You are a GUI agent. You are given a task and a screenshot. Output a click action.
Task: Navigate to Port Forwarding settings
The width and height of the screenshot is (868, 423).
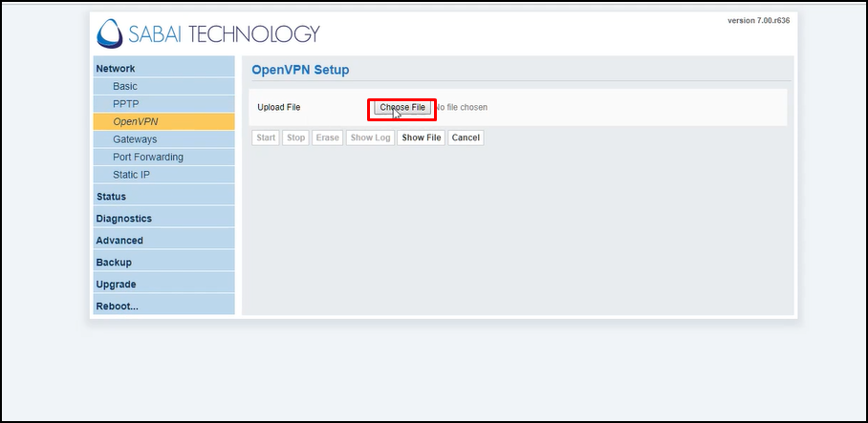(x=147, y=157)
